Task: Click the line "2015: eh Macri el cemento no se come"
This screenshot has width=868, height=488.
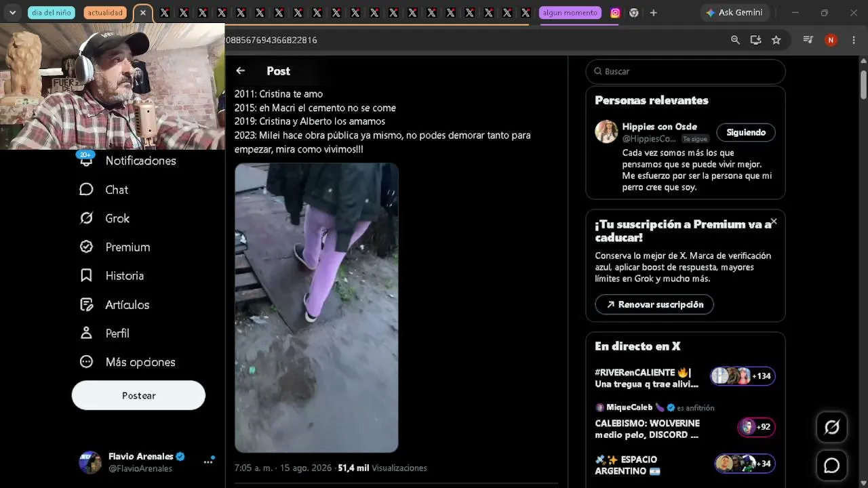Action: click(315, 108)
